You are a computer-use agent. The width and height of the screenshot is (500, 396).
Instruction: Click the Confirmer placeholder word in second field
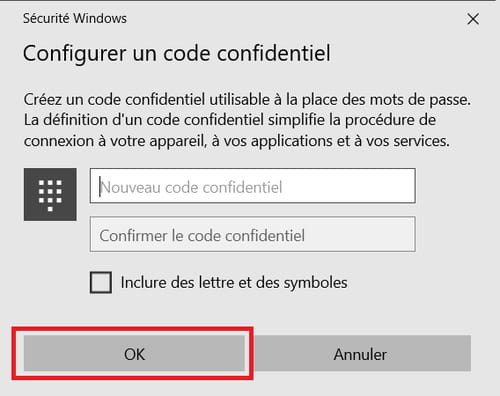pyautogui.click(x=133, y=236)
